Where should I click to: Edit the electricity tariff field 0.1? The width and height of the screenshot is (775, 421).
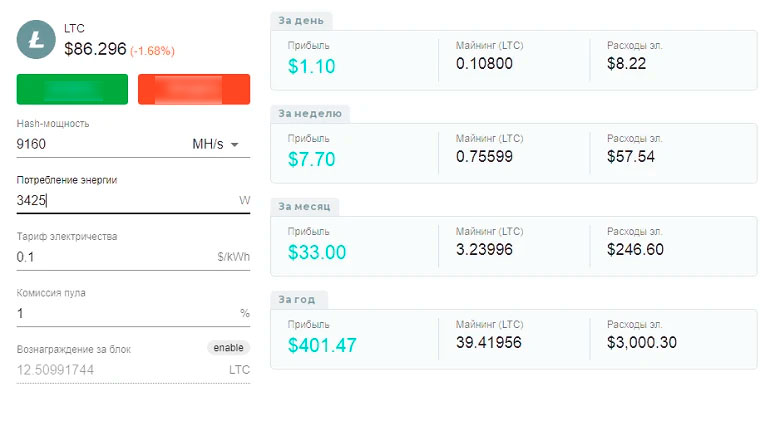tap(110, 257)
